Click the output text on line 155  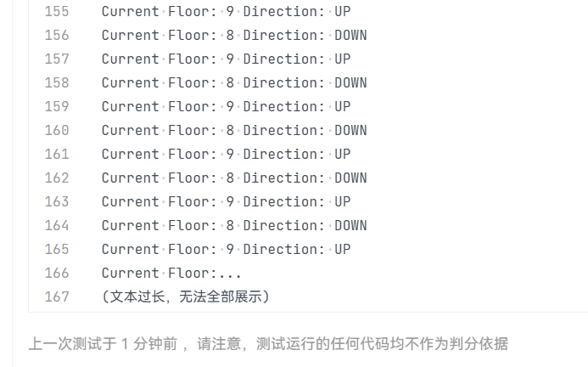point(226,12)
